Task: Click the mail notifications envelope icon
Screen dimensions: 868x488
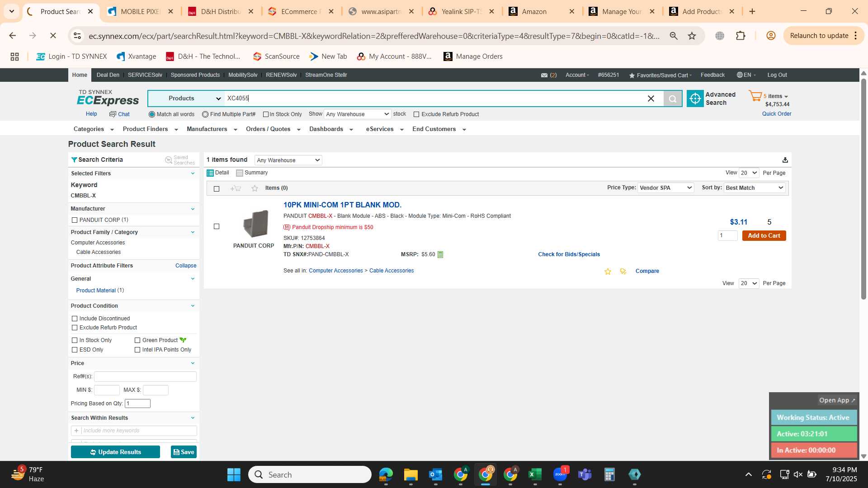Action: [544, 75]
